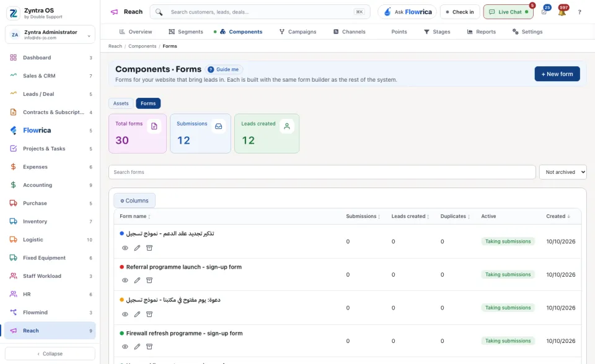Expand the Zyntra Administrator account menu
The image size is (595, 364).
[x=50, y=35]
